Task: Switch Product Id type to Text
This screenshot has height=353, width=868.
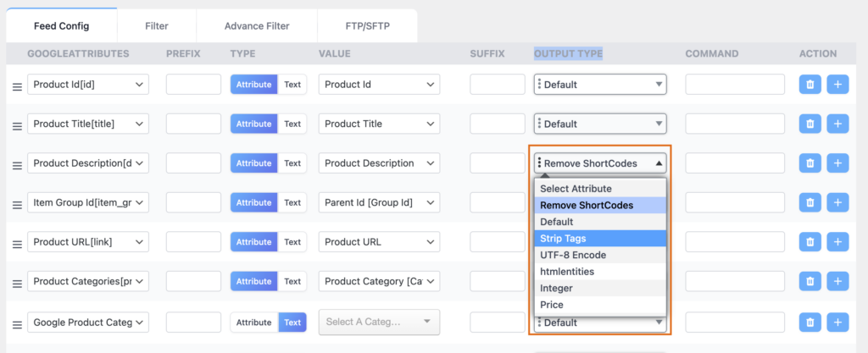Action: [x=292, y=85]
